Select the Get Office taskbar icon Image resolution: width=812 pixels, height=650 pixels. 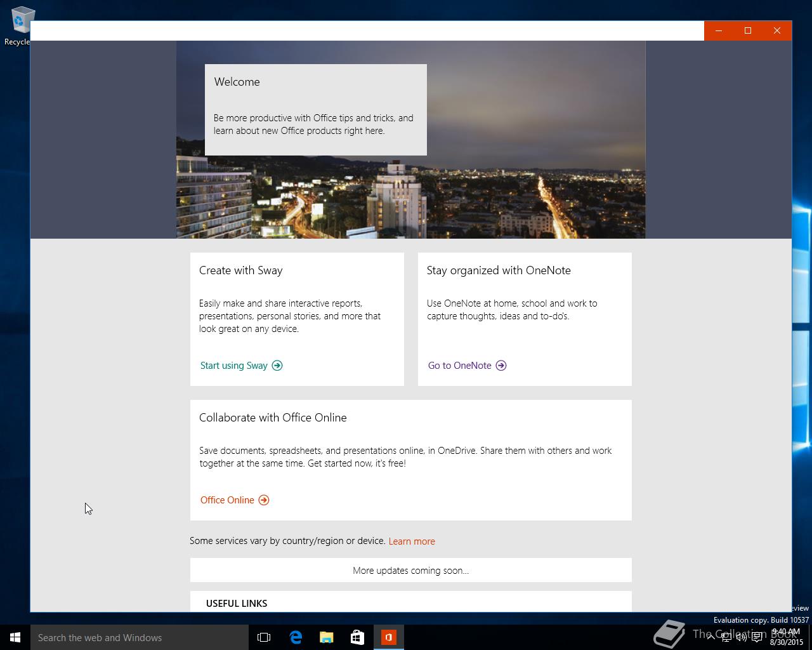389,637
